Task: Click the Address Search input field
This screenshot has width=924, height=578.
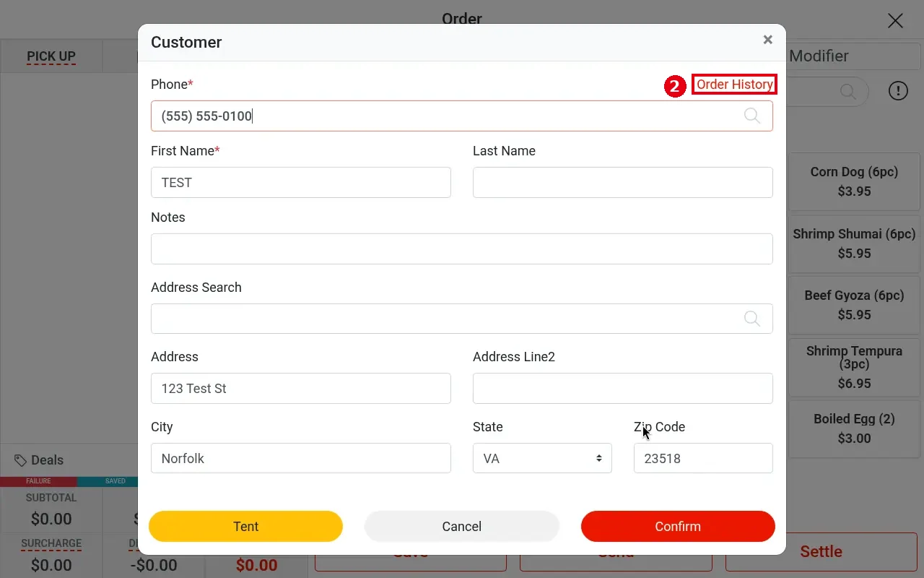Action: point(462,319)
